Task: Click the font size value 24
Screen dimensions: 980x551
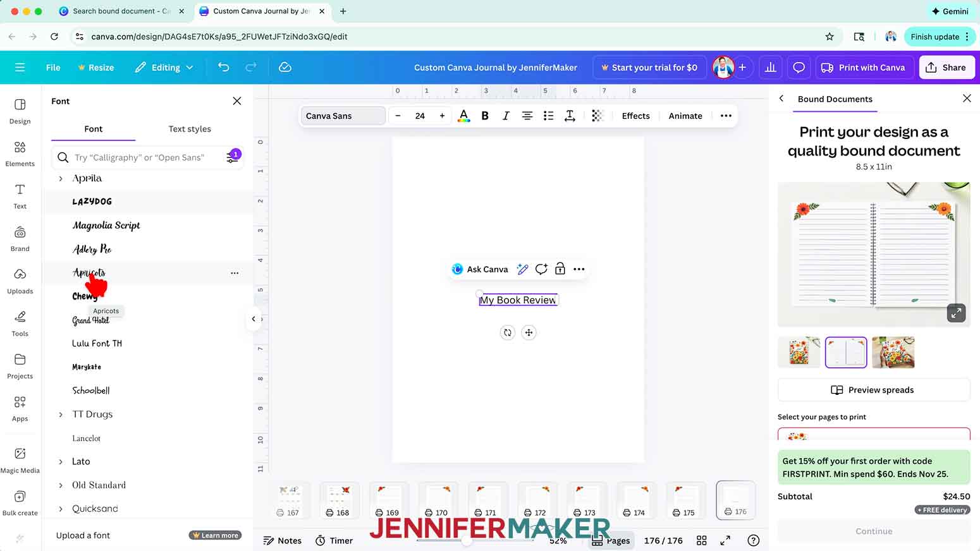Action: click(x=420, y=116)
